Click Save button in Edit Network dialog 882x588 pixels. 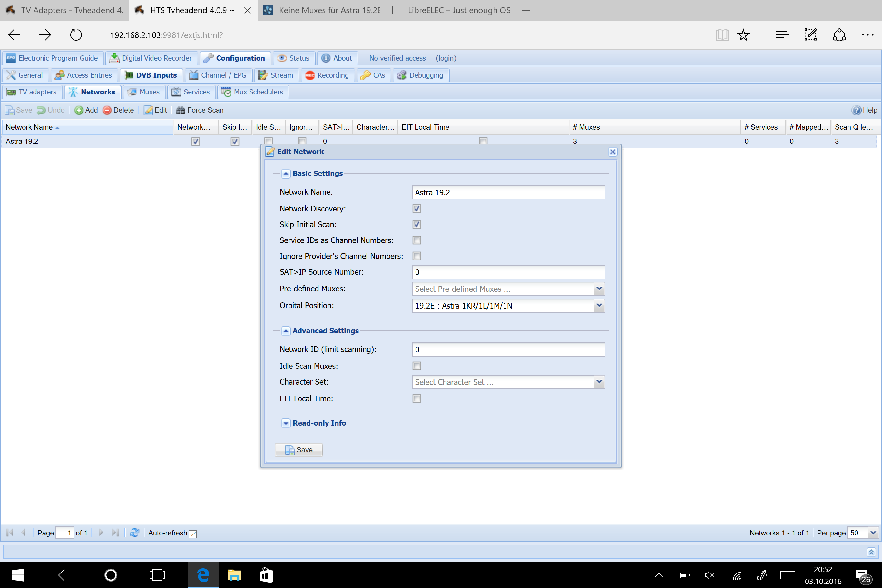click(x=299, y=450)
